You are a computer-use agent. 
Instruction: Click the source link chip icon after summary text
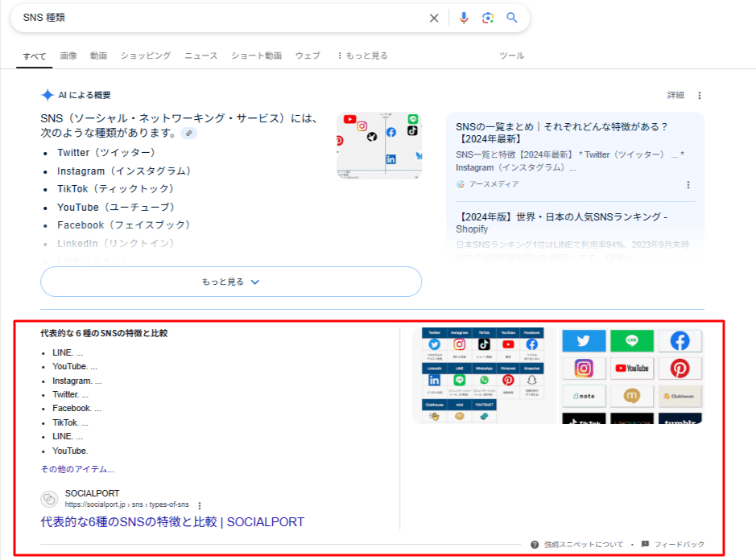tap(189, 133)
